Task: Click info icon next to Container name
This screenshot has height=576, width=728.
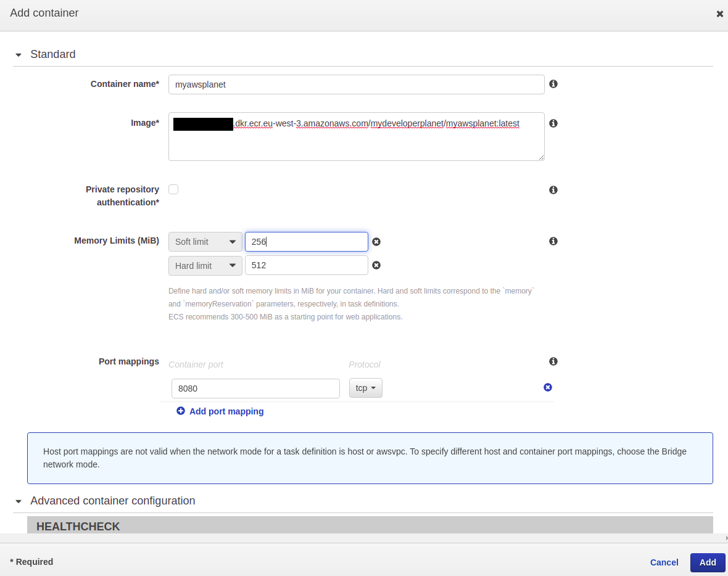Action: click(x=553, y=84)
